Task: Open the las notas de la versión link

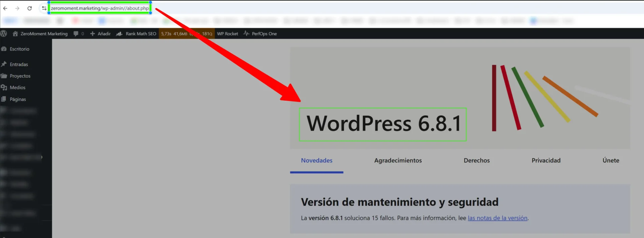Action: pyautogui.click(x=498, y=218)
